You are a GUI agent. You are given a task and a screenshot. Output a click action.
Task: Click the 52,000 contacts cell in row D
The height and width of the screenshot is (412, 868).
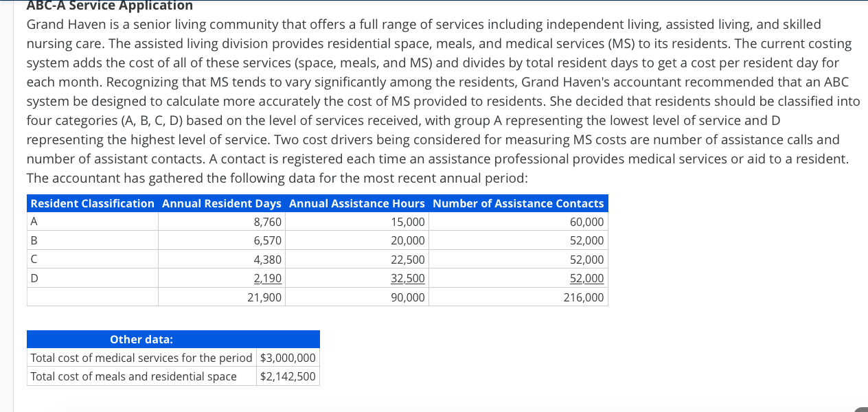coord(518,278)
